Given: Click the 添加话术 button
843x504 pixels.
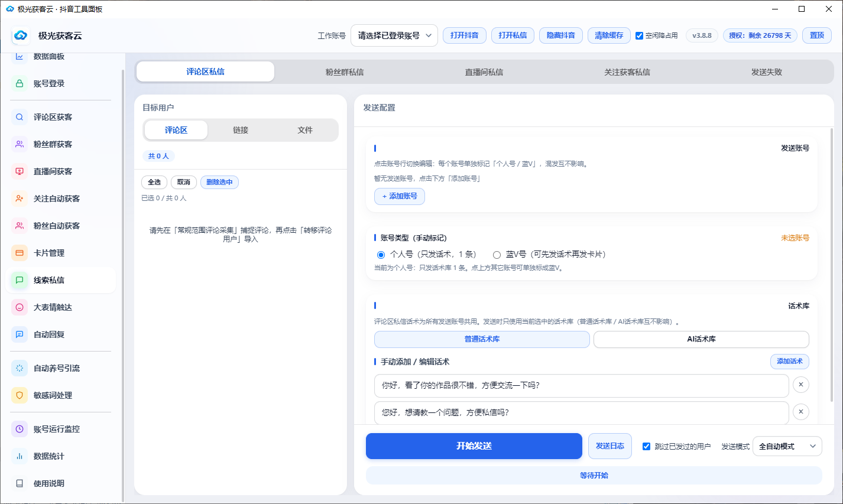Looking at the screenshot, I should [790, 362].
